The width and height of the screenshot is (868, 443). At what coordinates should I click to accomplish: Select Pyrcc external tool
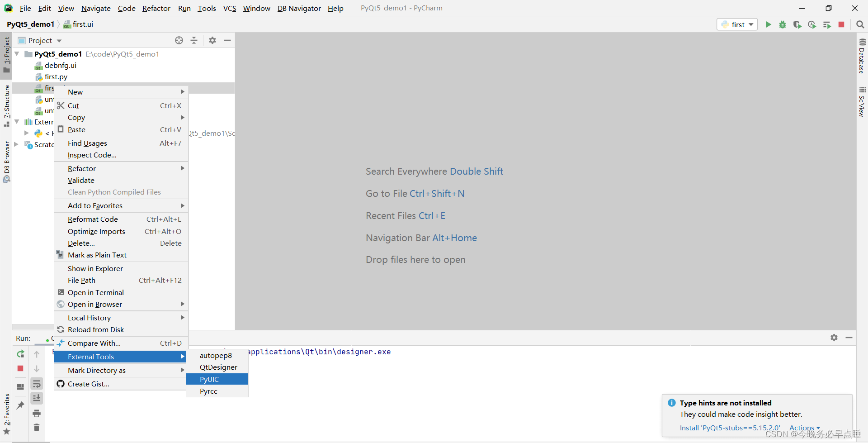tap(217, 391)
